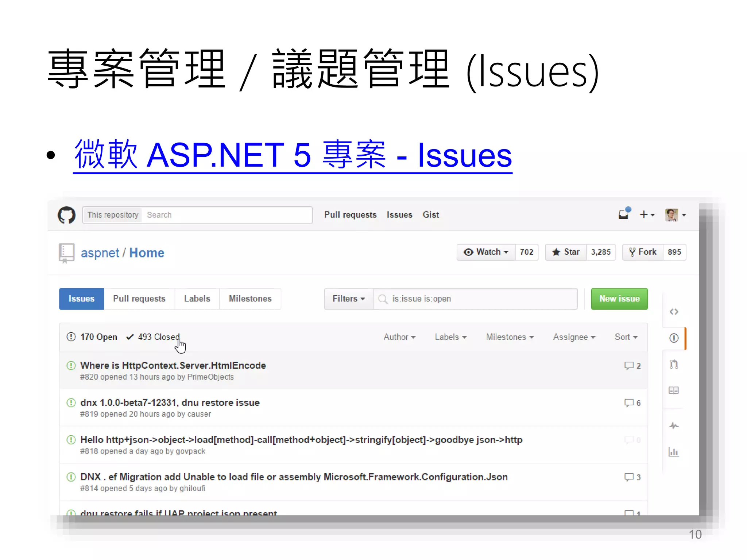The width and height of the screenshot is (747, 560).
Task: Open the Code sidebar icon
Action: 674,312
